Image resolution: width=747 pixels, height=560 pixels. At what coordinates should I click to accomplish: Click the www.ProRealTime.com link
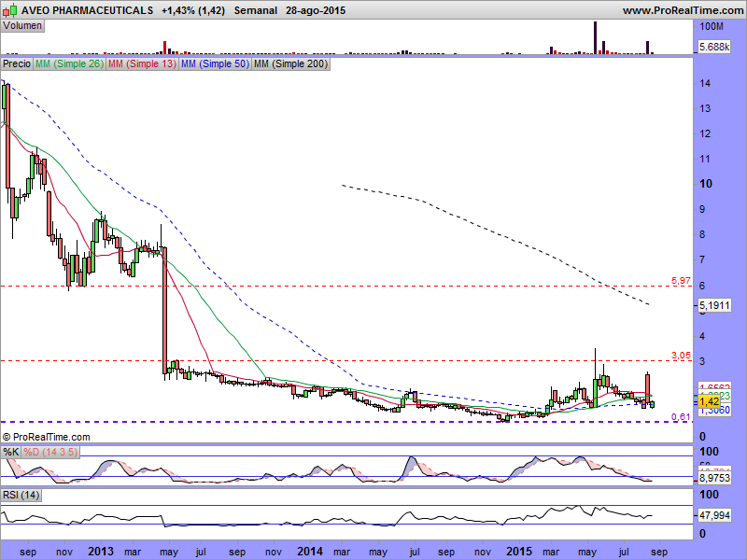coord(684,10)
